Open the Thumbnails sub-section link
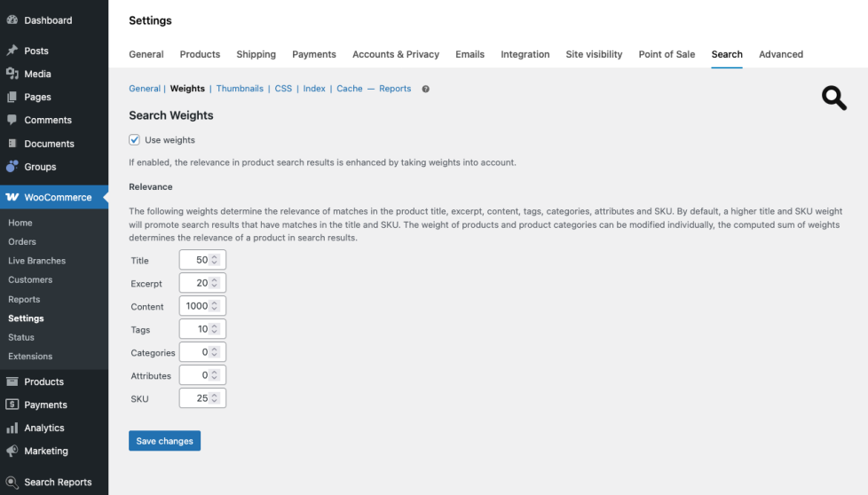The image size is (868, 495). point(240,89)
